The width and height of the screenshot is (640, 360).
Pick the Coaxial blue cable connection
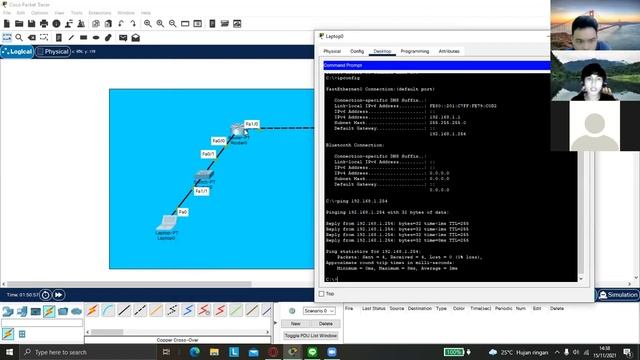click(x=188, y=311)
